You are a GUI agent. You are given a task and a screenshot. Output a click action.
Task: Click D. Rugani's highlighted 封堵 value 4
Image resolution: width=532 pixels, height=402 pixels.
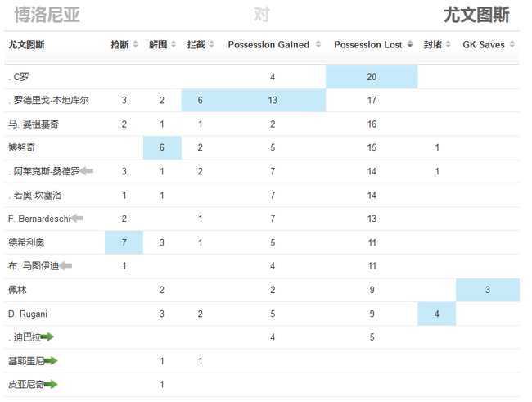click(x=437, y=314)
